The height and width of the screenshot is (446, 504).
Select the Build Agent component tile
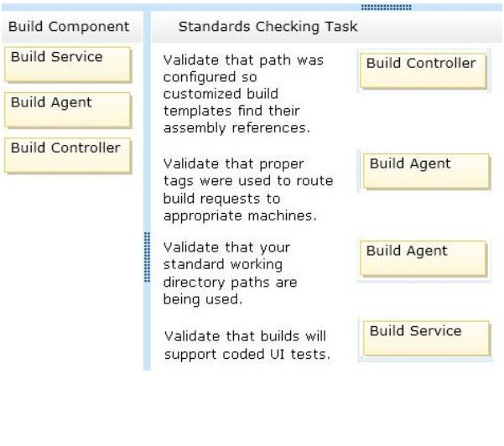pos(68,110)
